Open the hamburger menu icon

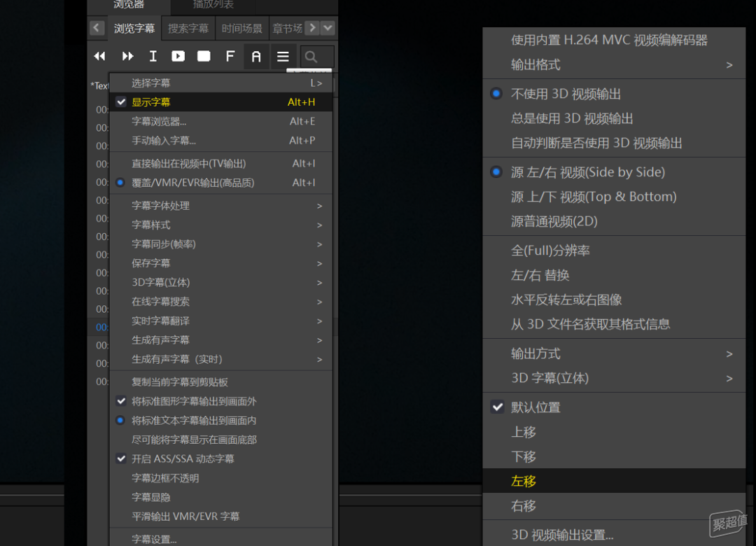(x=283, y=57)
